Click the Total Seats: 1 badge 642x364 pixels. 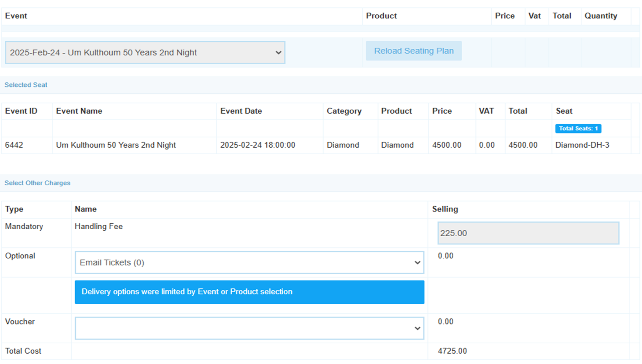coord(578,128)
